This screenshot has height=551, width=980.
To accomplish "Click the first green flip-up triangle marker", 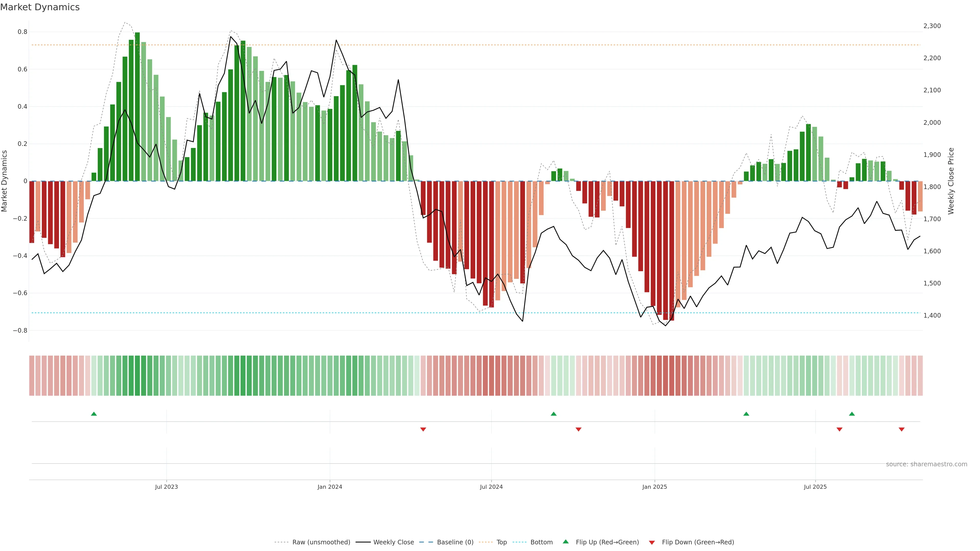I will tap(94, 414).
